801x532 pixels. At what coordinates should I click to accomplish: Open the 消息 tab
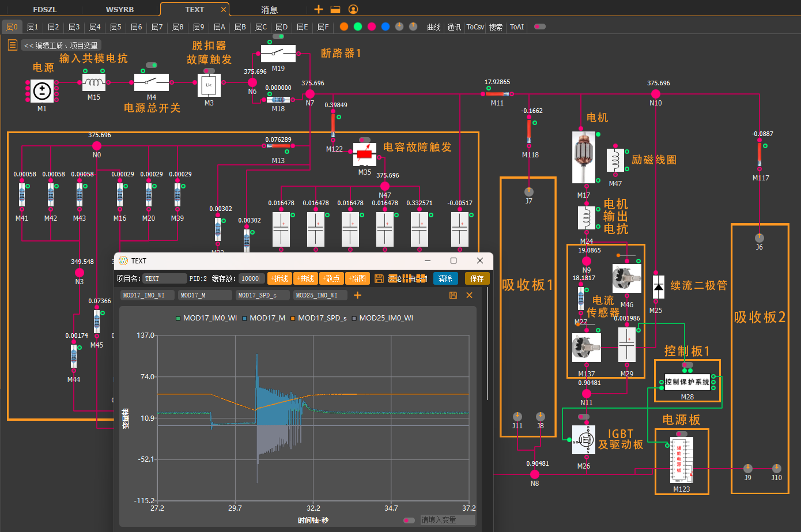point(269,9)
